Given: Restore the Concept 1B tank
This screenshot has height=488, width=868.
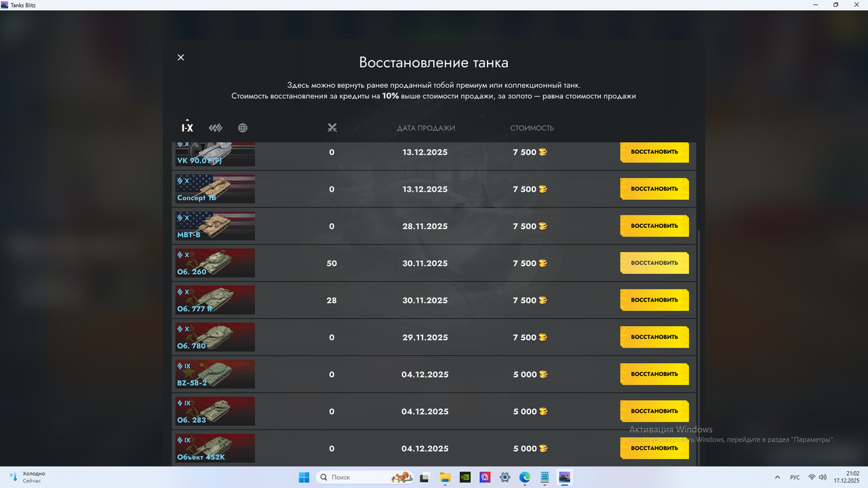Looking at the screenshot, I should (654, 189).
